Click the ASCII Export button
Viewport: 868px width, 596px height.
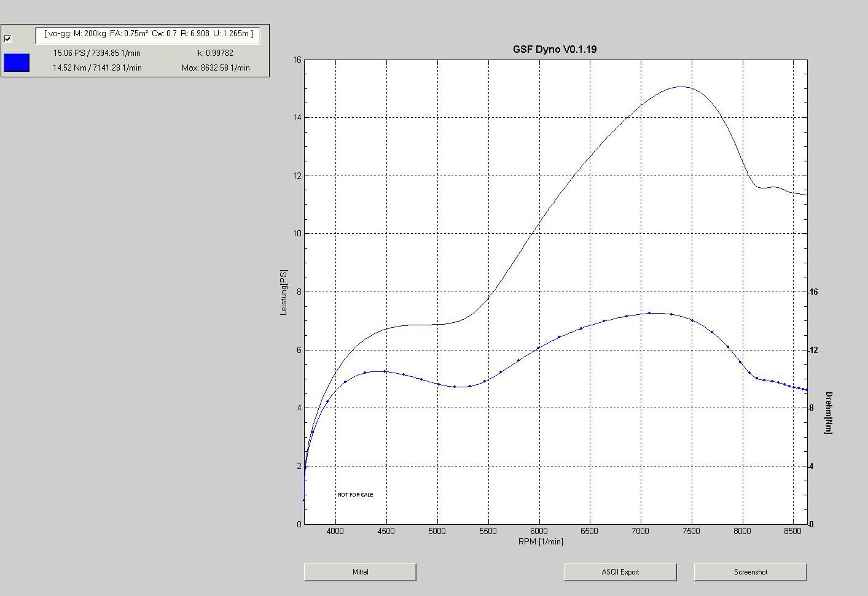pyautogui.click(x=620, y=572)
